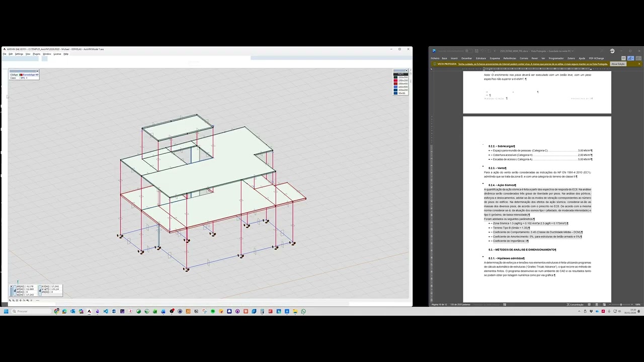Open the Plugins menu in AxisVM
This screenshot has width=644, height=362.
coord(36,54)
